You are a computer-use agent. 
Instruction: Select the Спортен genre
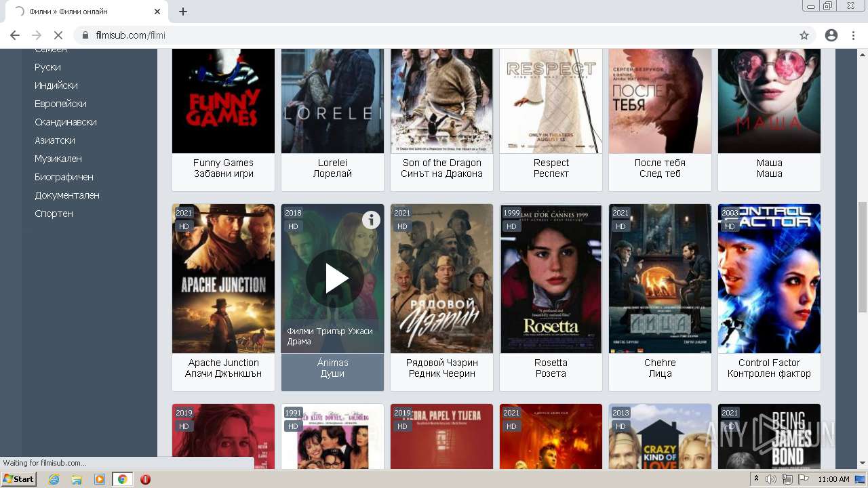pos(54,213)
